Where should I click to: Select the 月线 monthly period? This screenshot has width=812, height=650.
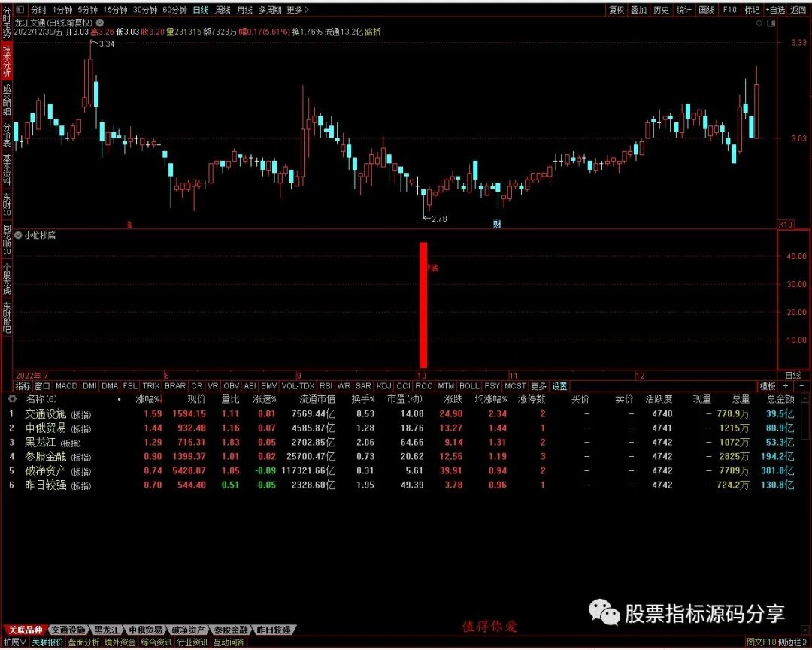pos(244,9)
